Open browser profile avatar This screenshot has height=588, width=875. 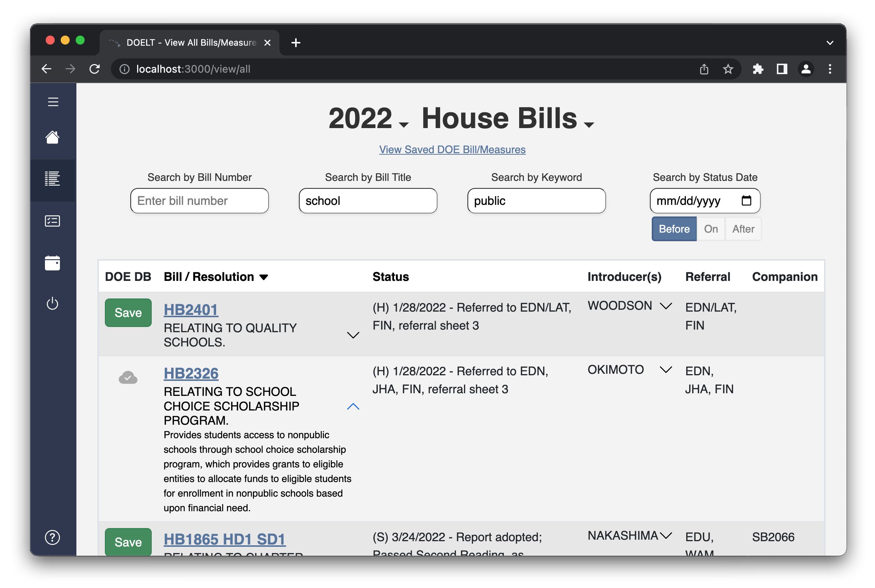[806, 69]
